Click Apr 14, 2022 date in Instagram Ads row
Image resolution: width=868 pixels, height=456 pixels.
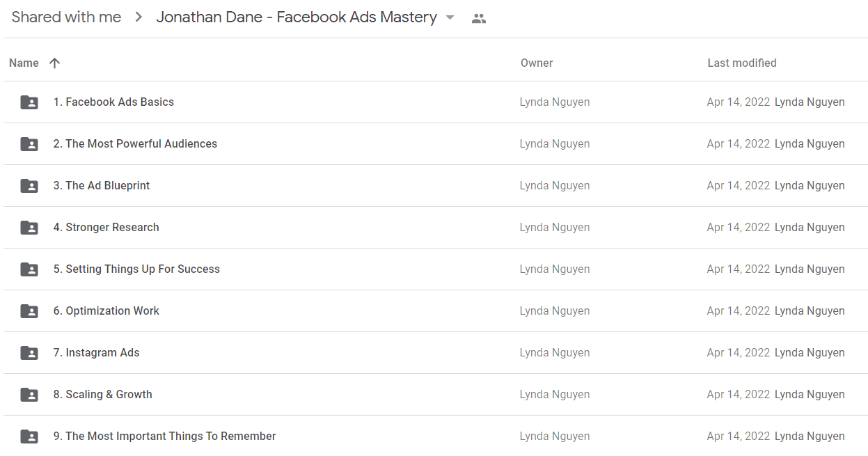click(739, 352)
